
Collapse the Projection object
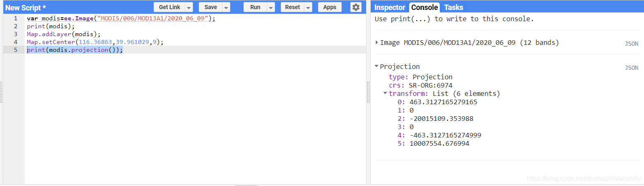(376, 66)
